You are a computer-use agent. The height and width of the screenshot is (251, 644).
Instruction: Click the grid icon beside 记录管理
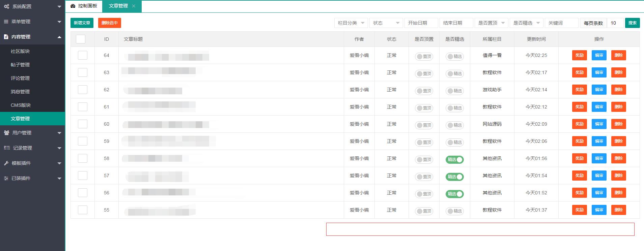(7, 148)
